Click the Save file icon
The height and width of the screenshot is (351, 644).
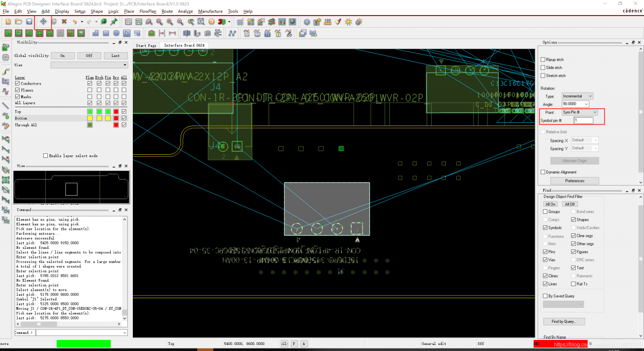(29, 22)
